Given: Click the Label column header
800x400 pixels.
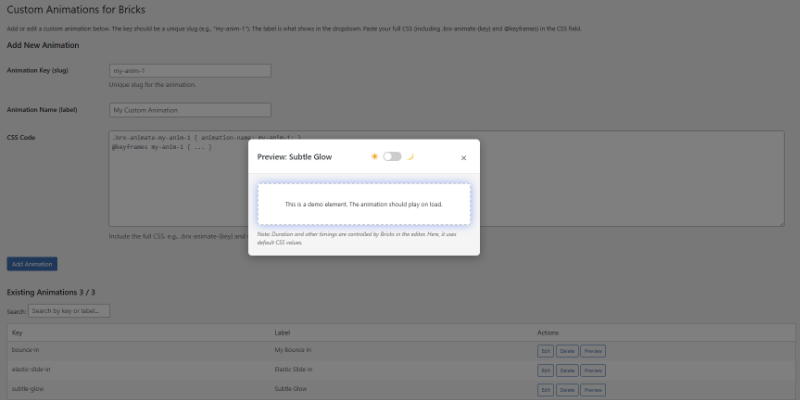Looking at the screenshot, I should 282,333.
